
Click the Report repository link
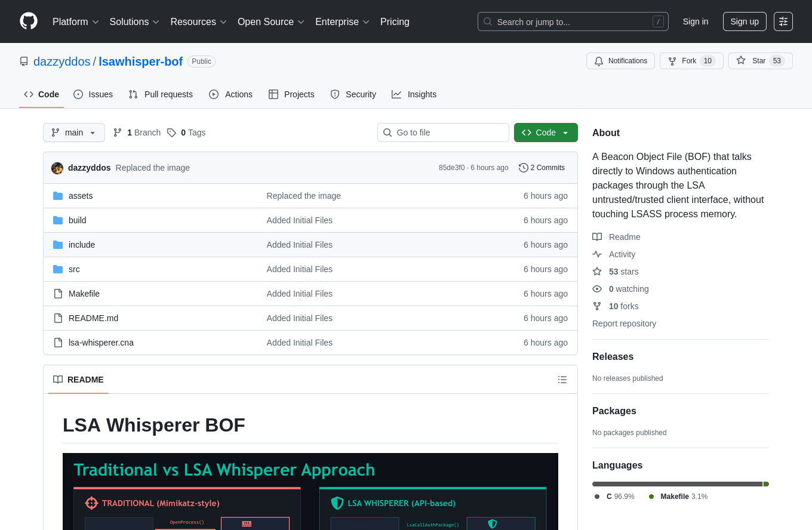point(624,323)
